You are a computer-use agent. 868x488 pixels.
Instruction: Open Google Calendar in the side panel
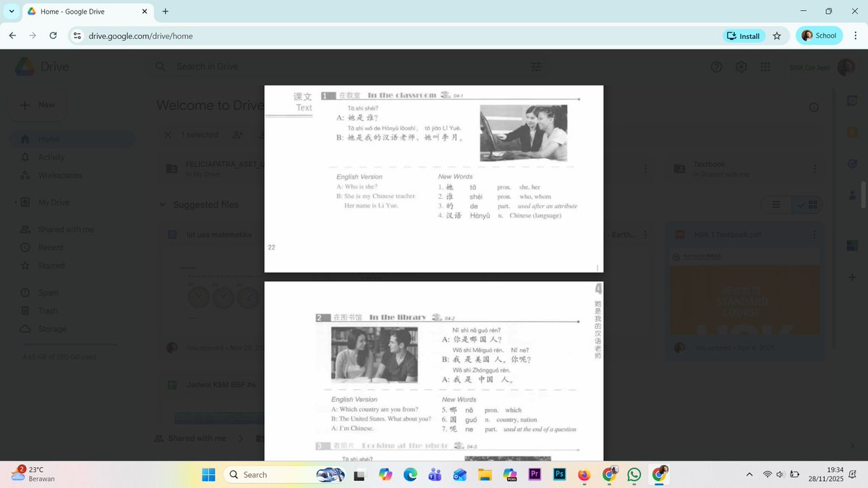[x=853, y=100]
